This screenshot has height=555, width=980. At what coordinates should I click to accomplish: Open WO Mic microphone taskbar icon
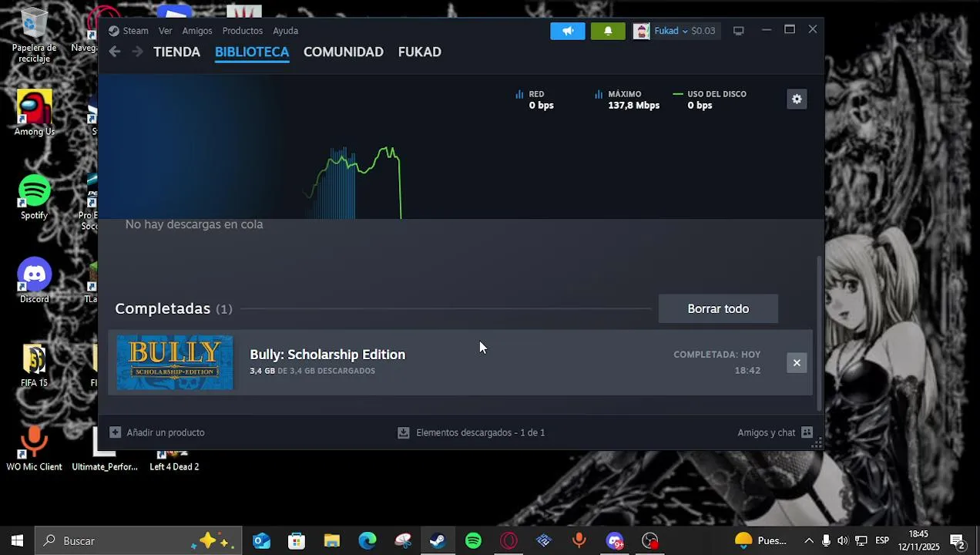[579, 541]
